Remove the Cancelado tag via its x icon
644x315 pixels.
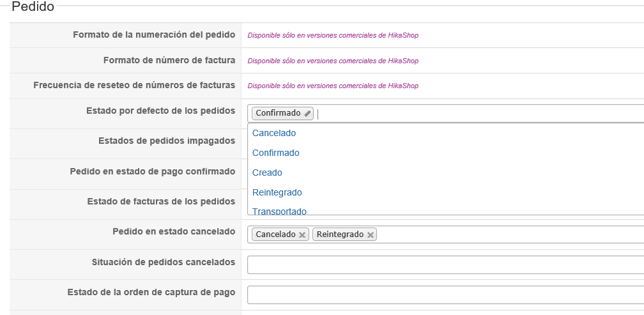click(302, 235)
